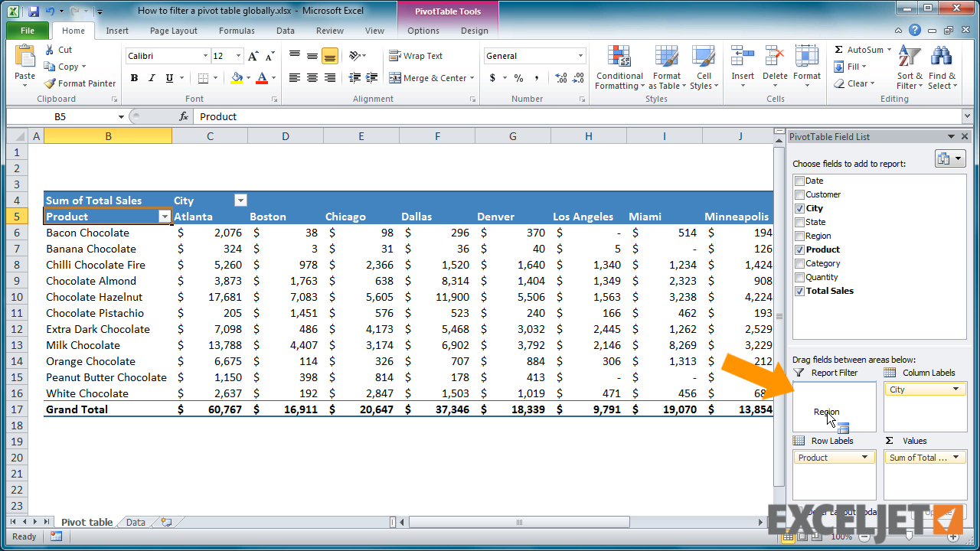Open the font size dropdown
This screenshot has height=551, width=980.
[x=240, y=56]
